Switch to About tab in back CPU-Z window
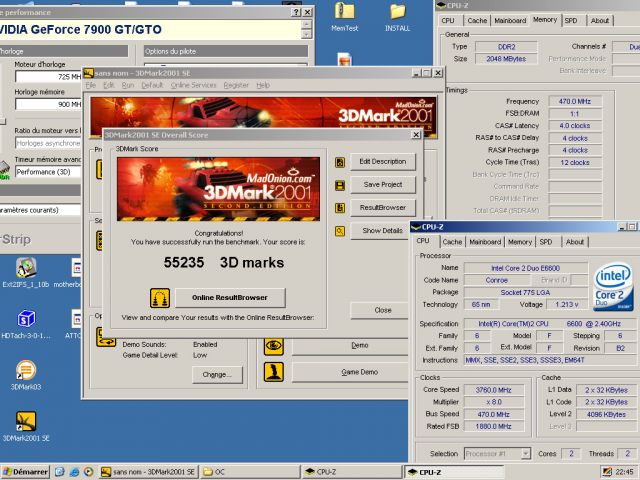 (600, 20)
